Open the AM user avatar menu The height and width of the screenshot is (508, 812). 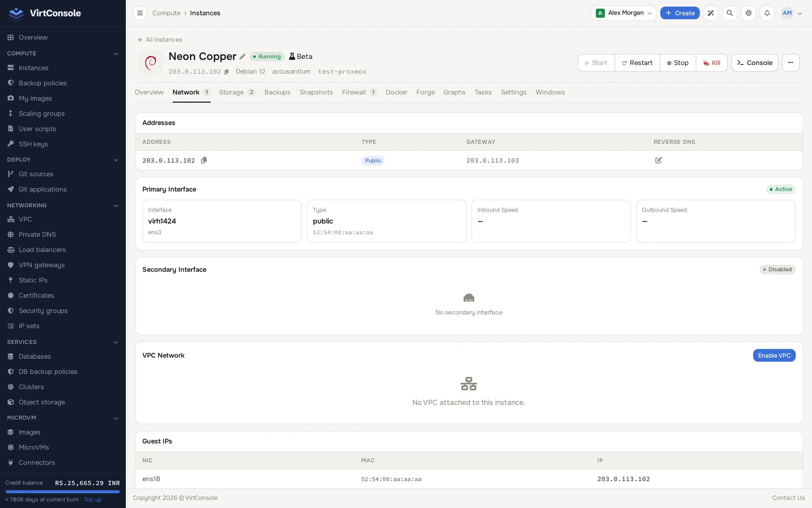point(791,13)
